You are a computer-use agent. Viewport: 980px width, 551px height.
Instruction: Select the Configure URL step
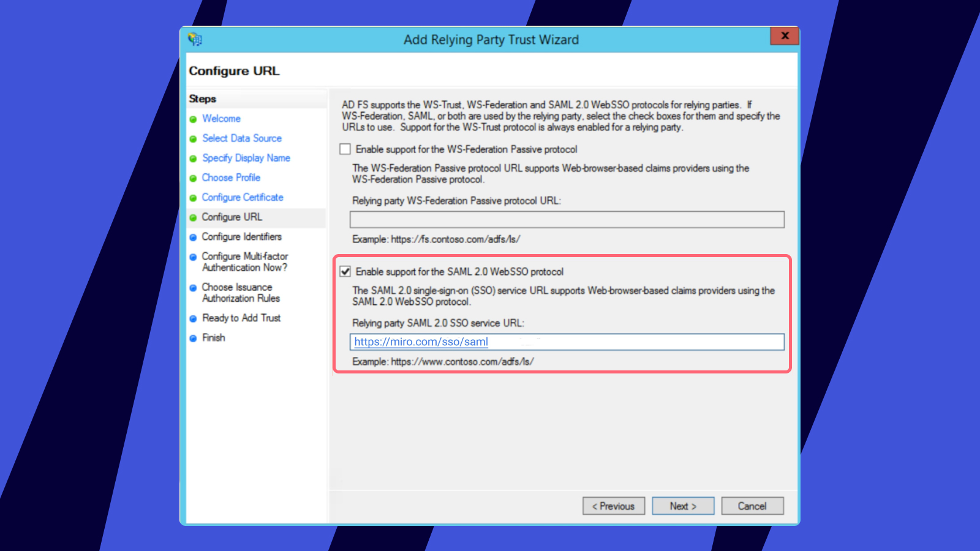232,217
